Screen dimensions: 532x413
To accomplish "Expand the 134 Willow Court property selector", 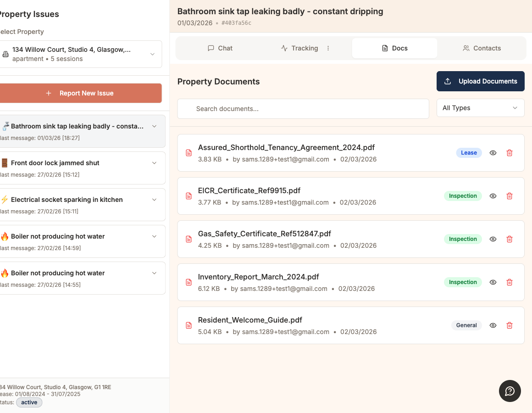I will (x=153, y=54).
